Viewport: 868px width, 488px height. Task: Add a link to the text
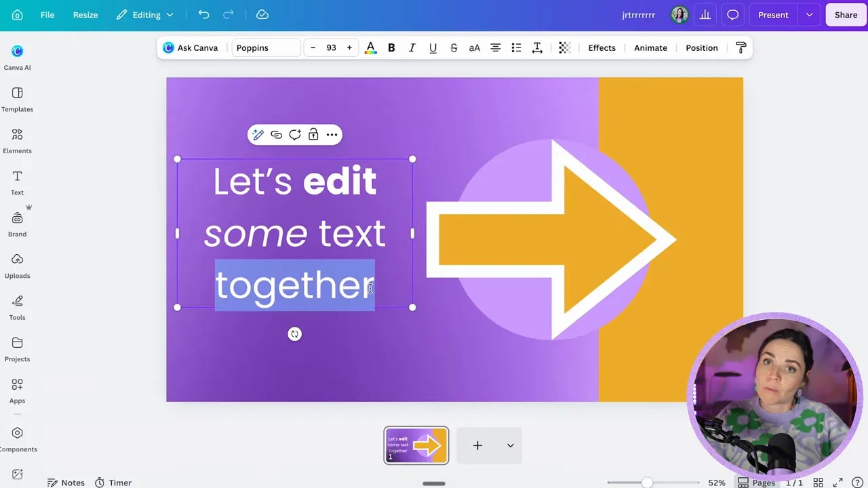pos(276,135)
